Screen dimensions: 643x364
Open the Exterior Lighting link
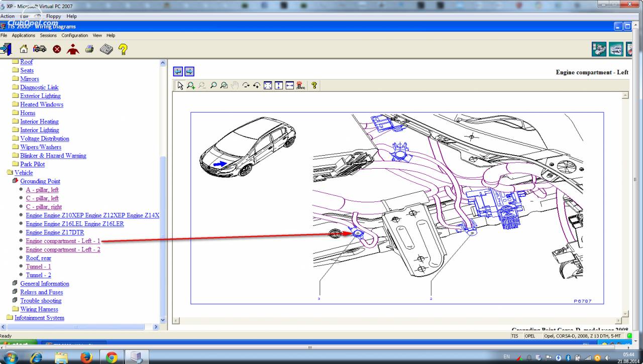pyautogui.click(x=40, y=96)
